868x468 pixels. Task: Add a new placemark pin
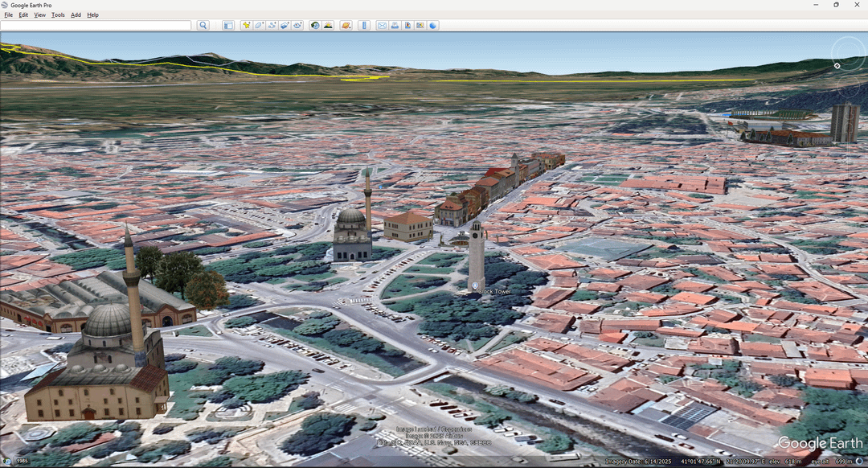click(247, 26)
